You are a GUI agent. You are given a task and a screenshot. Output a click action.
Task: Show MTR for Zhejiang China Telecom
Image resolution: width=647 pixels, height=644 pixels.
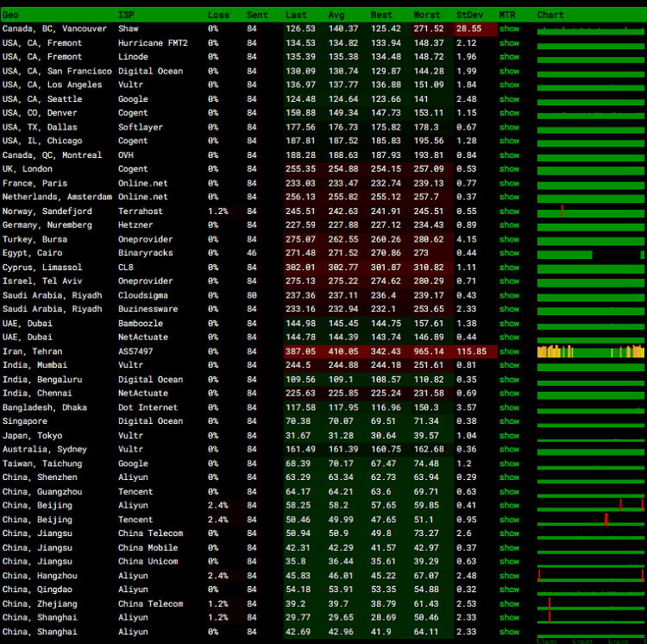509,604
